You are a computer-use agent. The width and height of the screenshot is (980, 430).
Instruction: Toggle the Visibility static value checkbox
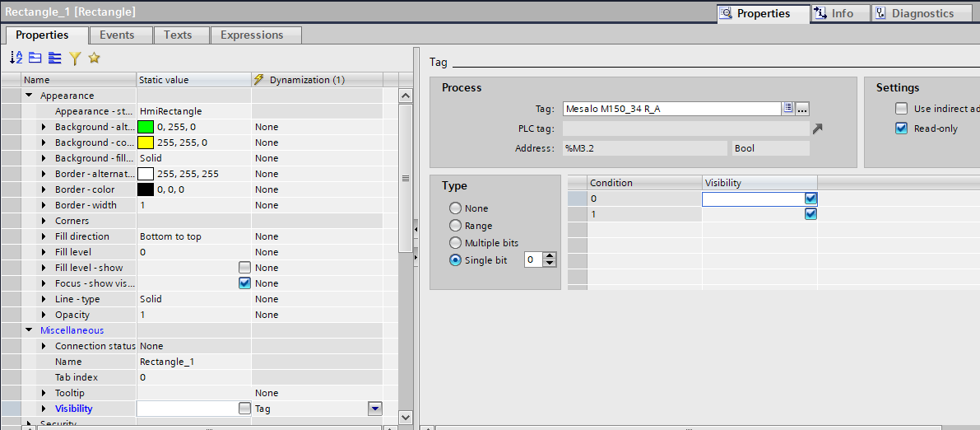click(244, 408)
